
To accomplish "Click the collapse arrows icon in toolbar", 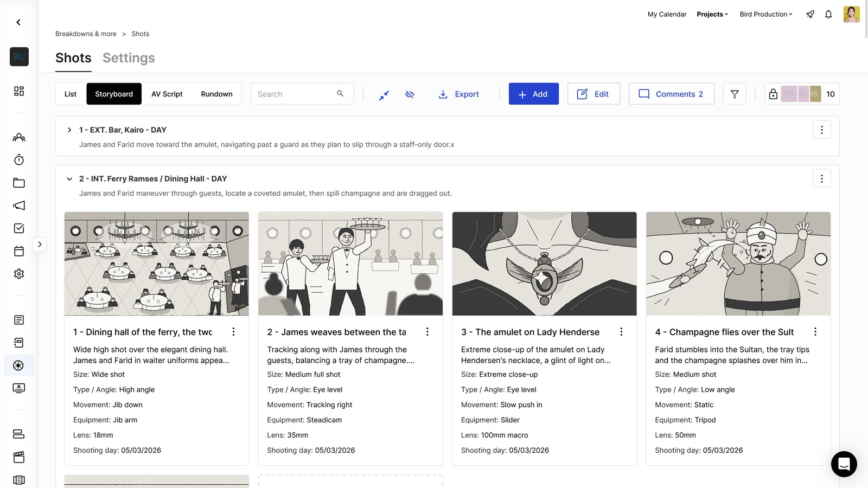I will tap(384, 94).
